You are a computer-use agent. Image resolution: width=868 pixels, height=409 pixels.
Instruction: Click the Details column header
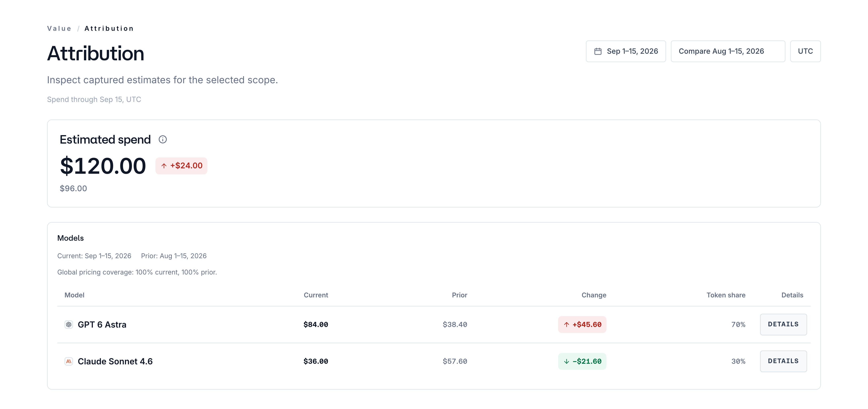792,295
